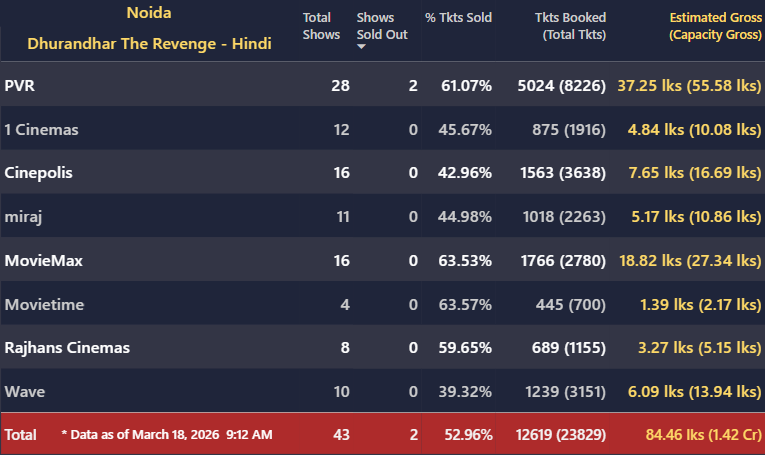Click Movietime percentage 63.57%
This screenshot has height=455, width=765.
point(465,305)
